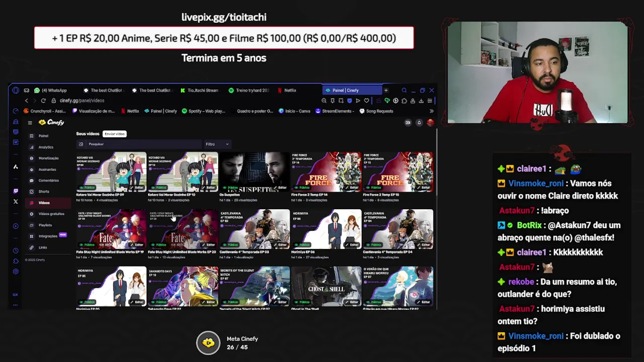Click the player icon in browser sidebar
This screenshot has height=362, width=644.
pyautogui.click(x=16, y=226)
